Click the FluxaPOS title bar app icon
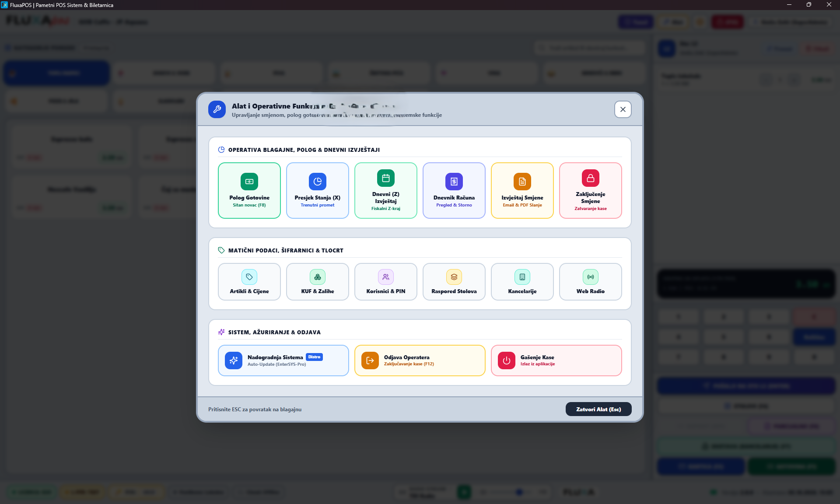The height and width of the screenshot is (504, 840). (4, 5)
